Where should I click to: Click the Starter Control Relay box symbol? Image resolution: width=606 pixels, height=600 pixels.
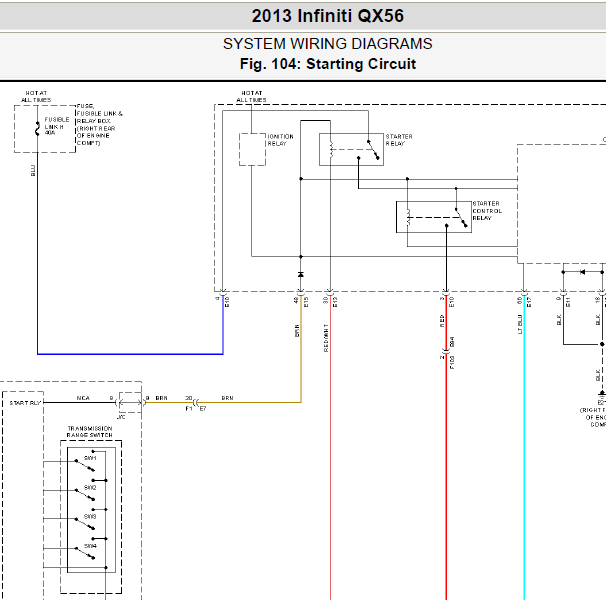point(434,217)
